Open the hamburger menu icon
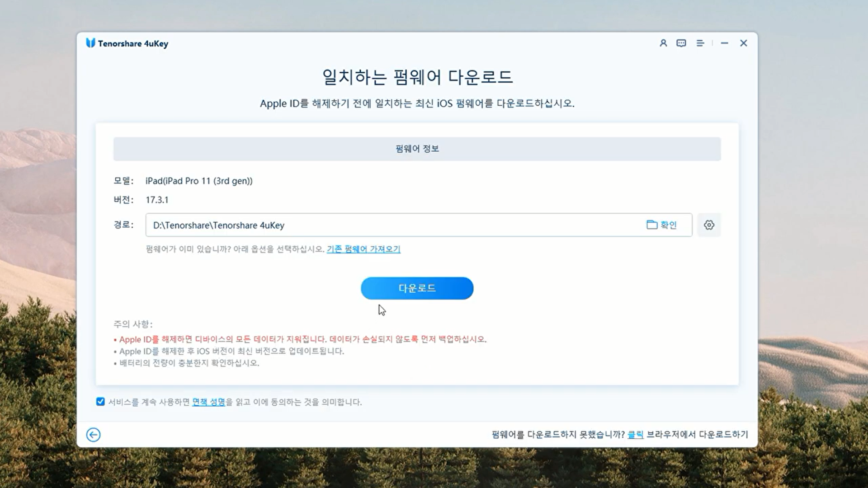This screenshot has width=868, height=488. [700, 43]
